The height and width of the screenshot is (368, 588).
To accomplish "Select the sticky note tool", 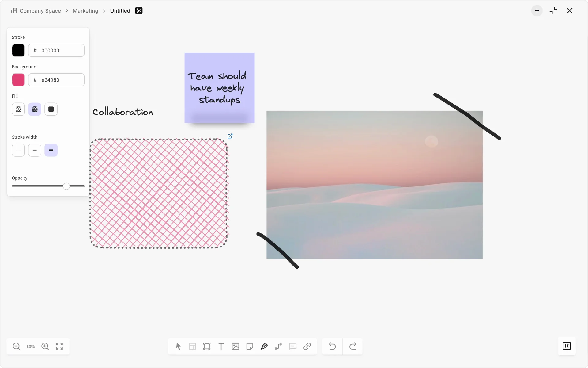I will click(x=250, y=346).
